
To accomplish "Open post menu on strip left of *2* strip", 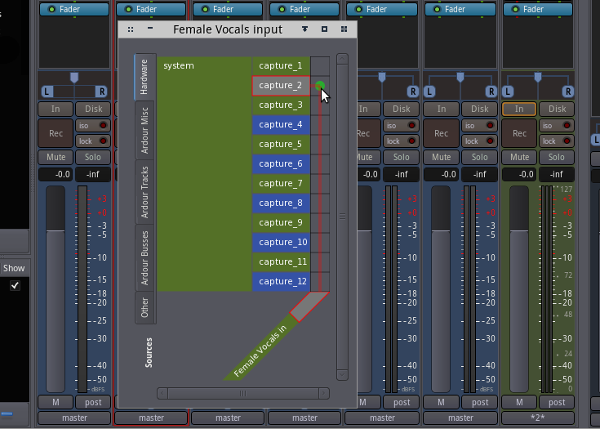I will [x=479, y=402].
